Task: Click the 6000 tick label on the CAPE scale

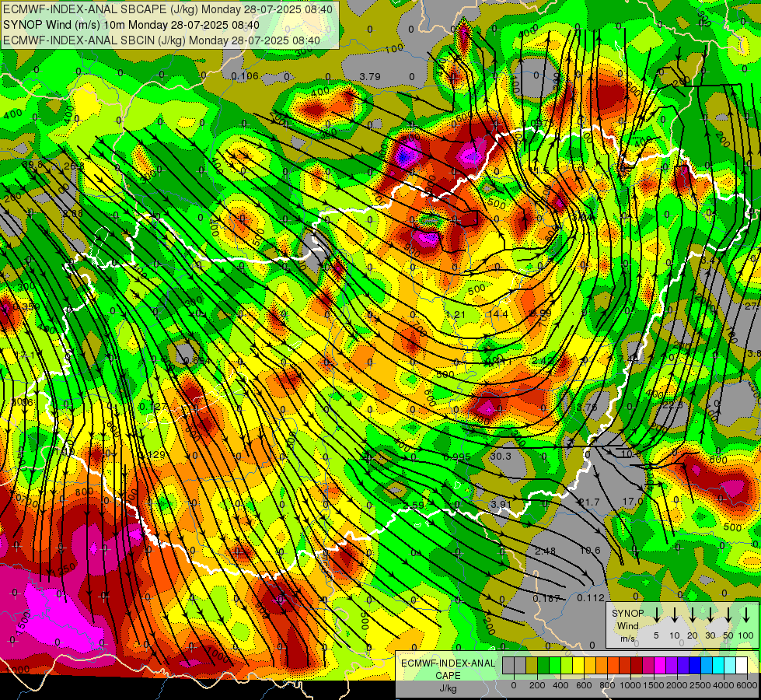Action: 746,685
